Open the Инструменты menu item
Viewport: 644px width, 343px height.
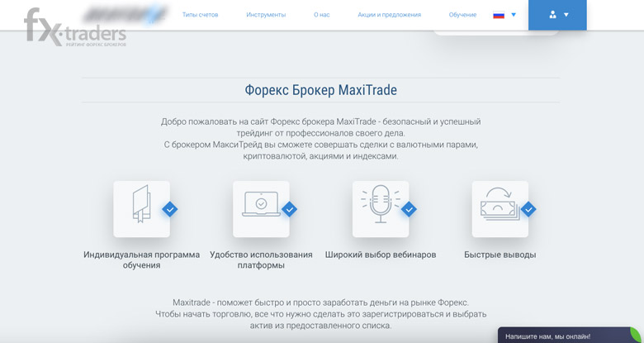tap(266, 15)
